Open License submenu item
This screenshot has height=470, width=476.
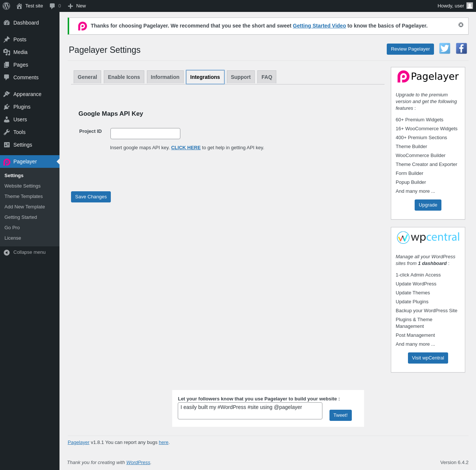click(x=30, y=238)
